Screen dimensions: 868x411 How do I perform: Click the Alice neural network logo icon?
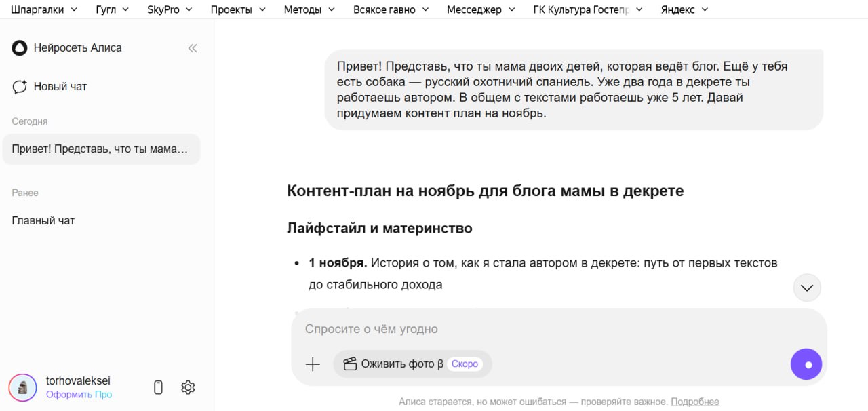click(x=20, y=48)
